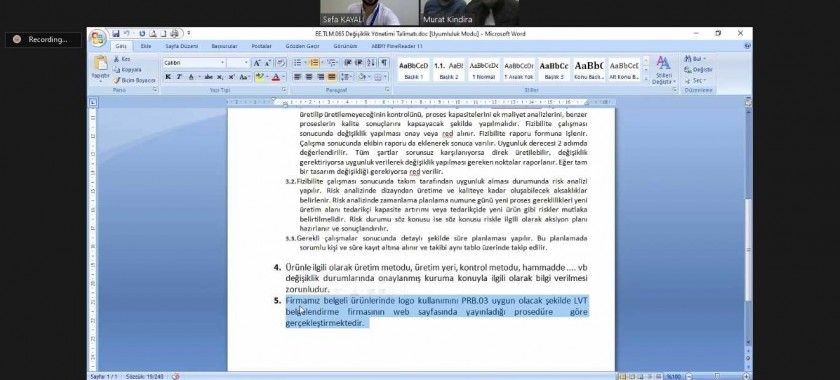The width and height of the screenshot is (840, 380).
Task: Open the Gözden Geçir ribbon tab
Action: click(302, 47)
